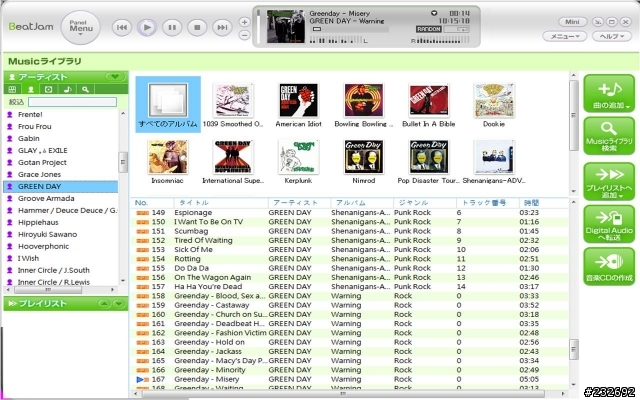
Task: Click track list vertical scrollbar thumb
Action: coord(573,349)
